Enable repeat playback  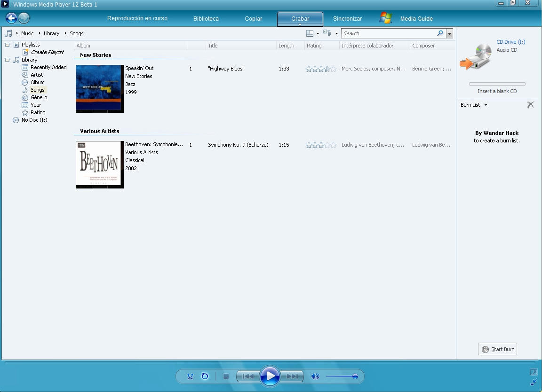(x=205, y=376)
